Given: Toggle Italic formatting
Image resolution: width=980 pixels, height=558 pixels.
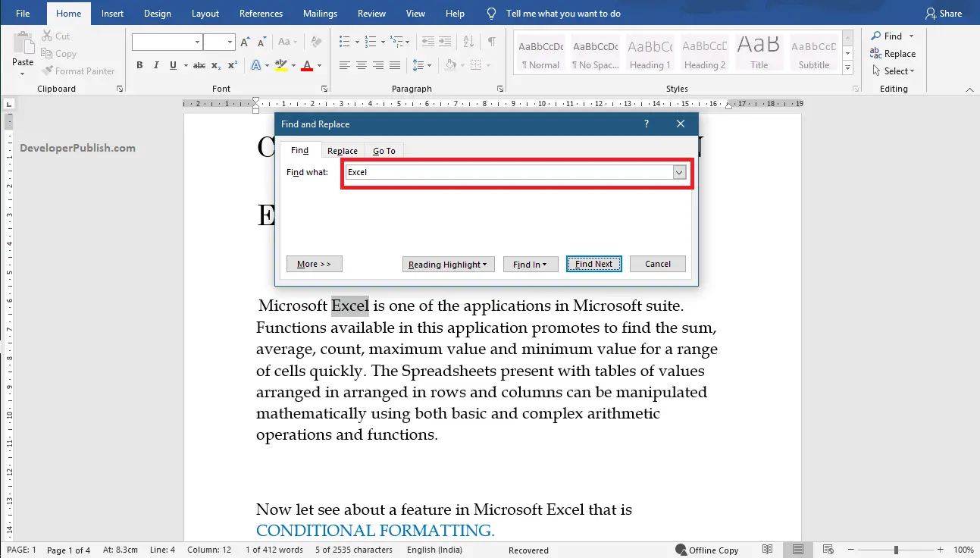Looking at the screenshot, I should (x=156, y=66).
